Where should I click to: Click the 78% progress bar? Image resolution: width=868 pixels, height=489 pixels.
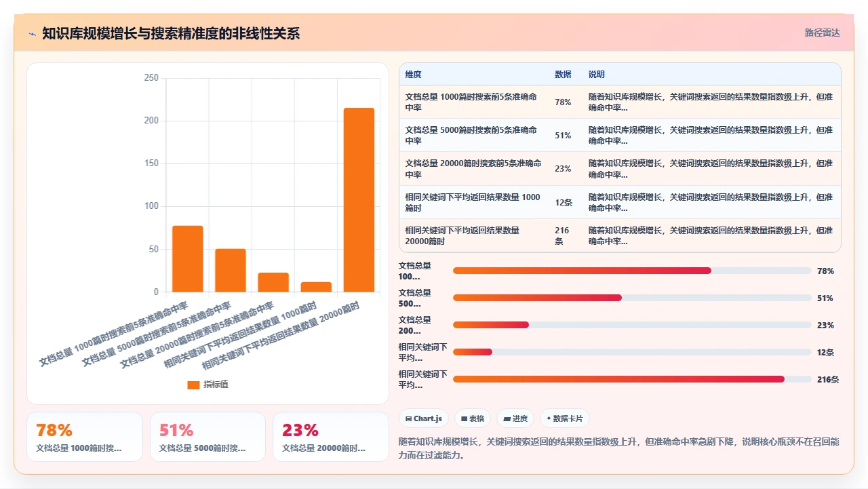(632, 271)
